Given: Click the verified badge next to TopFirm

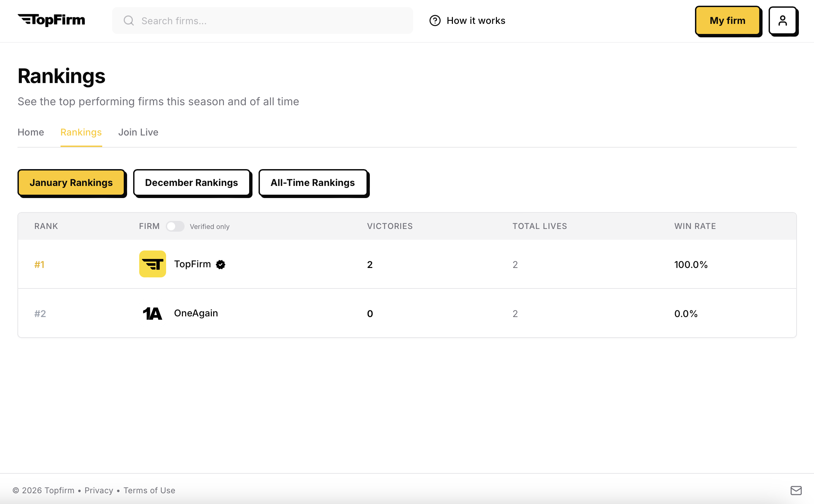Looking at the screenshot, I should pos(220,264).
